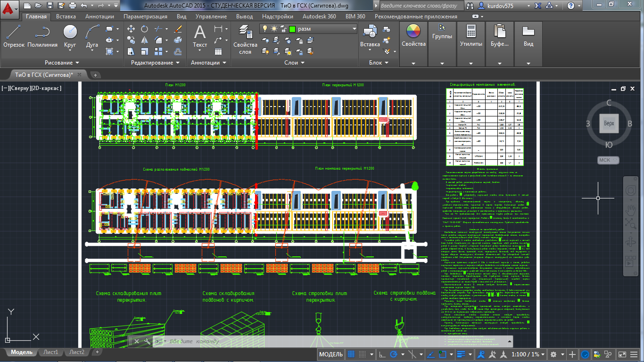Screen dimensions: 644x362
Task: Toggle polar tracking in status bar
Action: coord(393,354)
